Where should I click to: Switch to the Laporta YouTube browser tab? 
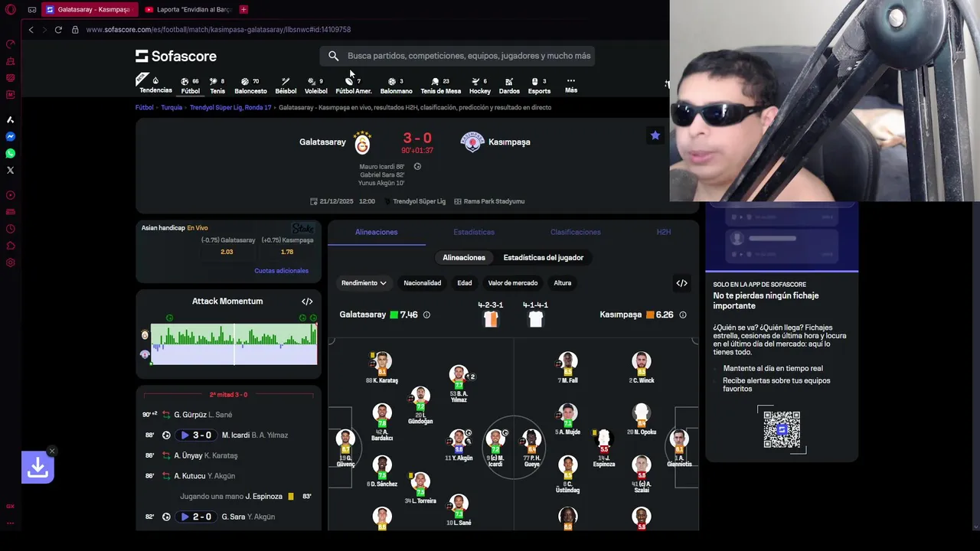point(188,9)
